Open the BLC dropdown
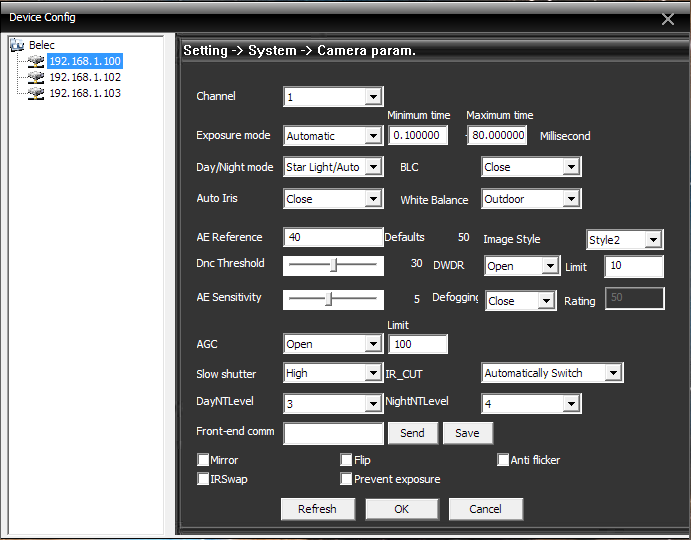Viewport: 691px width, 540px height. 531,167
